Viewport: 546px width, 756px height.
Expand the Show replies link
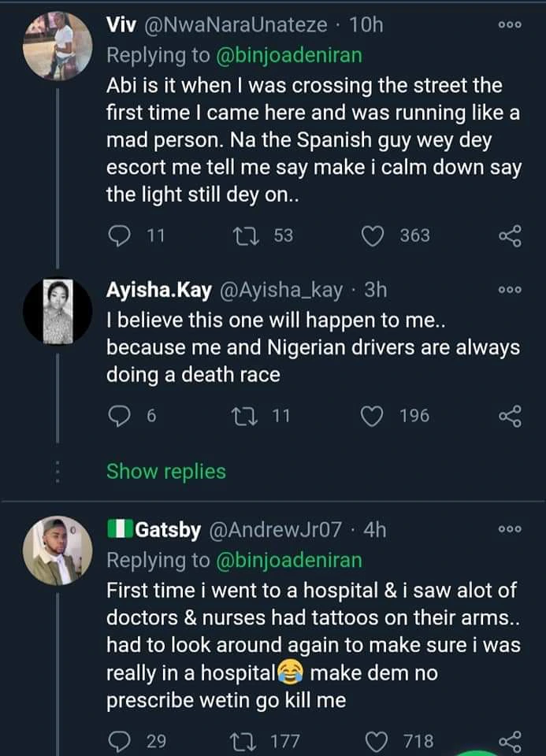tap(166, 472)
